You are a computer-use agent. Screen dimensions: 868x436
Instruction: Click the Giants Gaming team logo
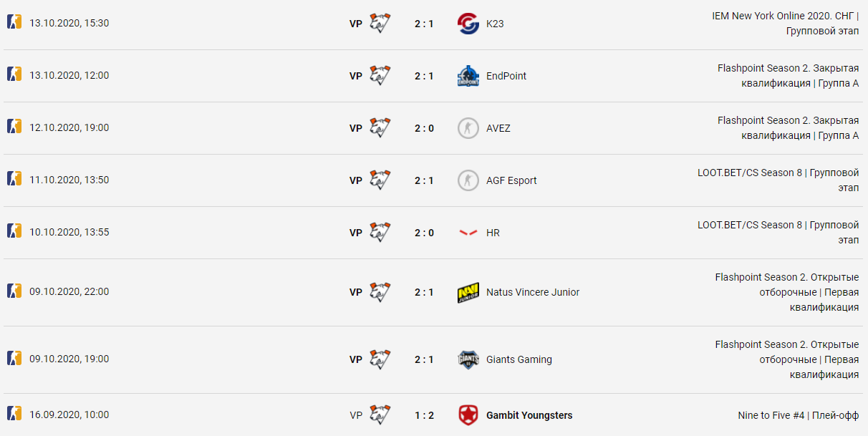(x=468, y=359)
